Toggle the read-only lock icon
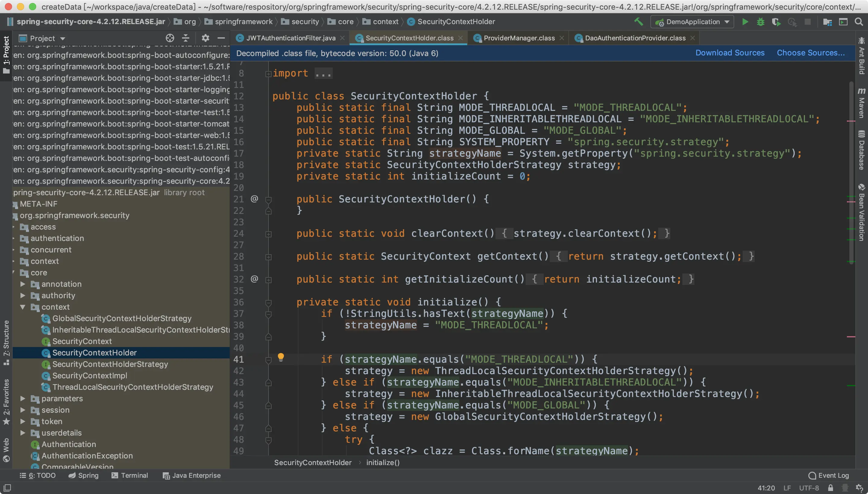Screen dimensions: 868x494 coord(830,488)
